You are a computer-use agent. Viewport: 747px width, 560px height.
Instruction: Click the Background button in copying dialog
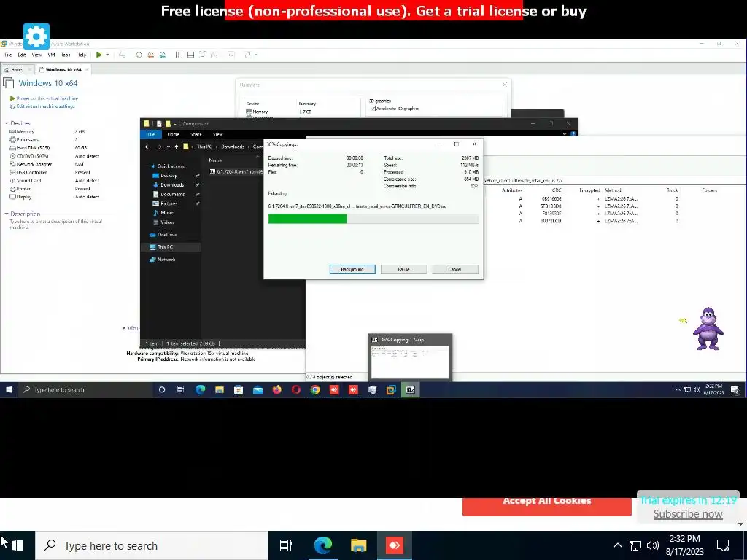(352, 270)
